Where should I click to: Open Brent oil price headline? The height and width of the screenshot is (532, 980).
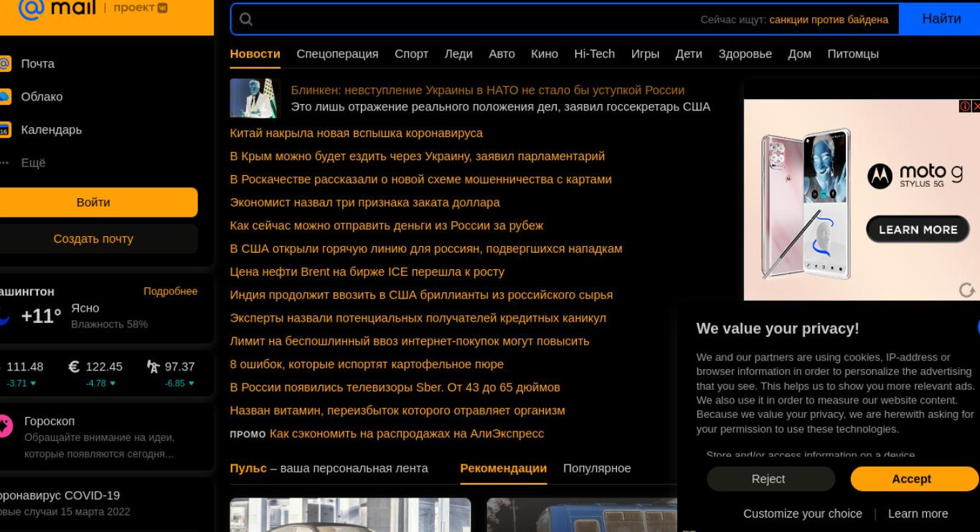pyautogui.click(x=367, y=271)
